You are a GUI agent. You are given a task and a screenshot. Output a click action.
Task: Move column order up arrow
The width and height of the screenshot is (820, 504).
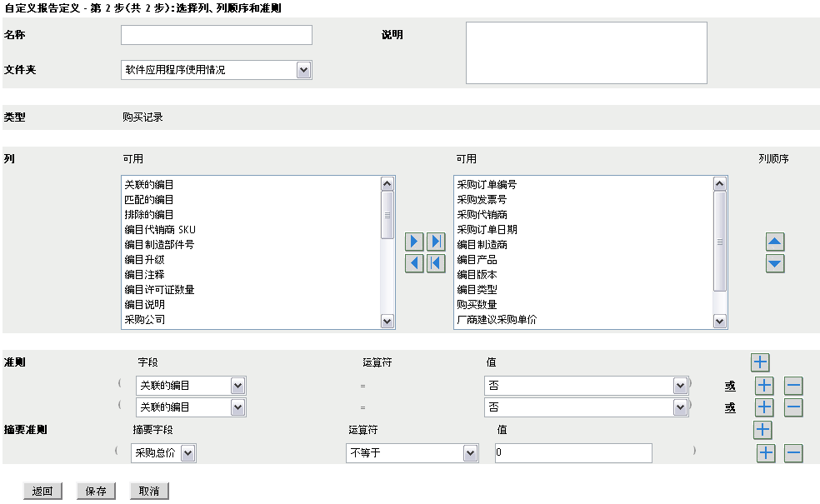pos(774,242)
